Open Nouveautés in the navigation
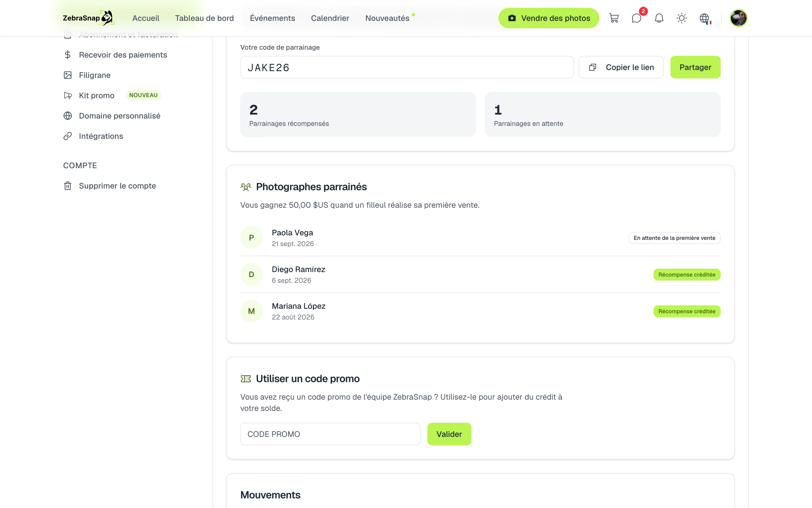This screenshot has width=812, height=508. tap(387, 18)
